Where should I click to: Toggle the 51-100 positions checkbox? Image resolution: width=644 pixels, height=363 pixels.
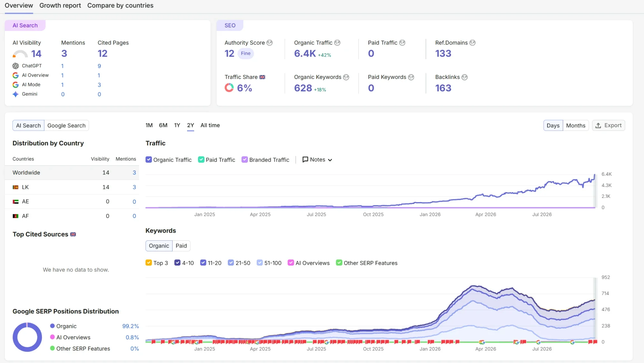pos(260,263)
